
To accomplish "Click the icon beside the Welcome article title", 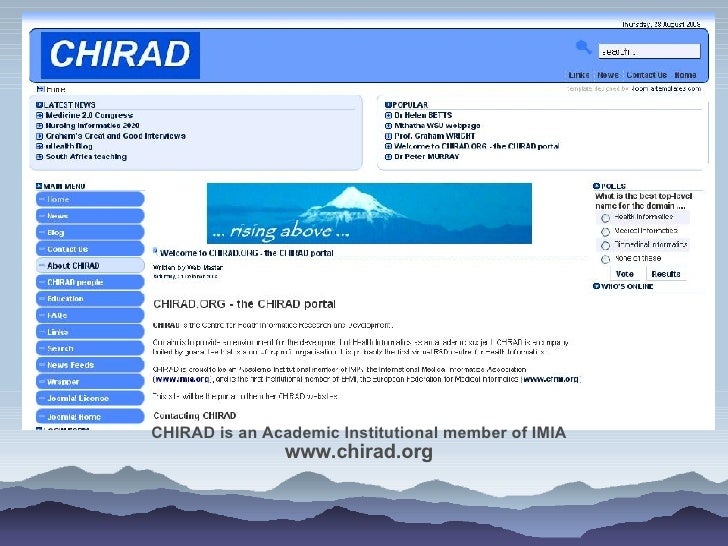I will pyautogui.click(x=156, y=251).
